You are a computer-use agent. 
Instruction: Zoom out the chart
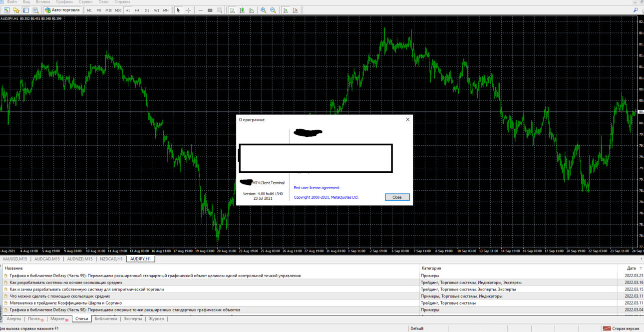pyautogui.click(x=273, y=10)
